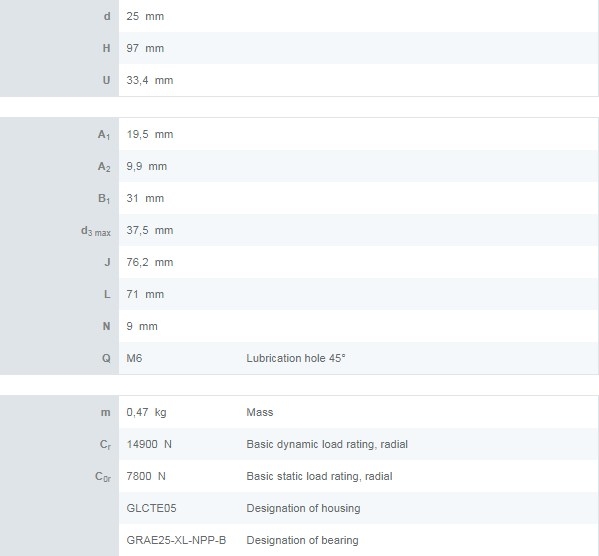The height and width of the screenshot is (556, 599).
Task: Select the Mass description text
Action: click(260, 412)
